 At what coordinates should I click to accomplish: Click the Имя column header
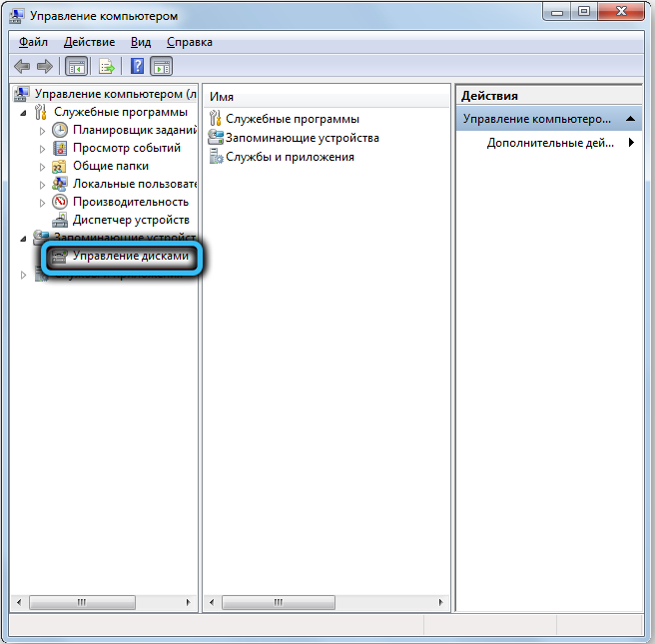327,97
